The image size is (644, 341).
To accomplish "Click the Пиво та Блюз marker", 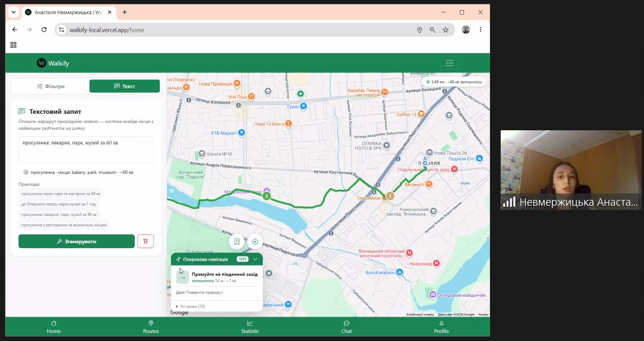I will click(x=288, y=123).
